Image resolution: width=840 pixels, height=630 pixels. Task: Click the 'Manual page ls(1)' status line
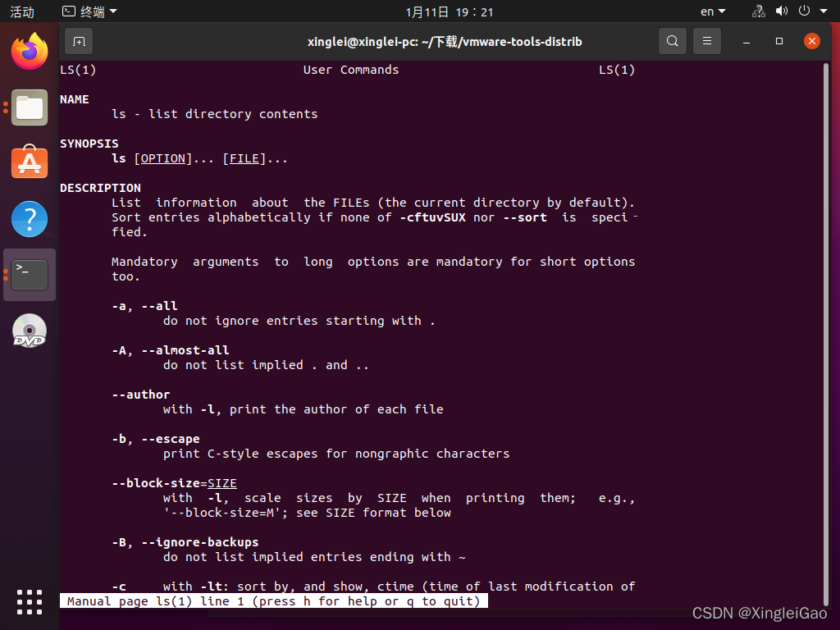pyautogui.click(x=274, y=601)
